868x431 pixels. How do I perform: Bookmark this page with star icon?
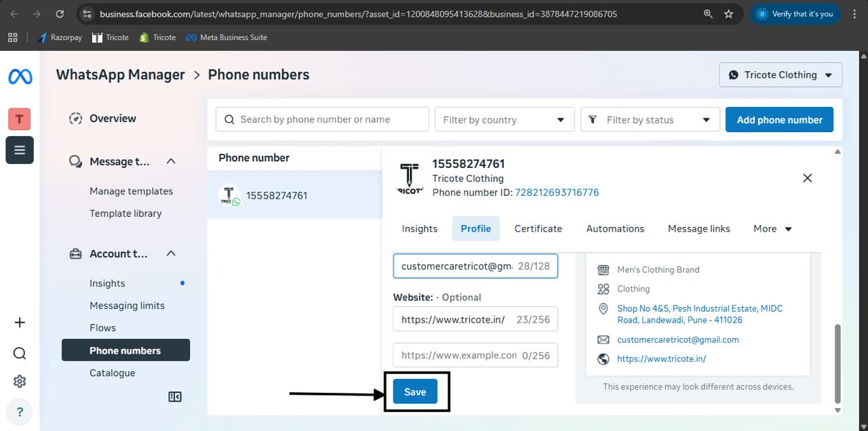[729, 14]
